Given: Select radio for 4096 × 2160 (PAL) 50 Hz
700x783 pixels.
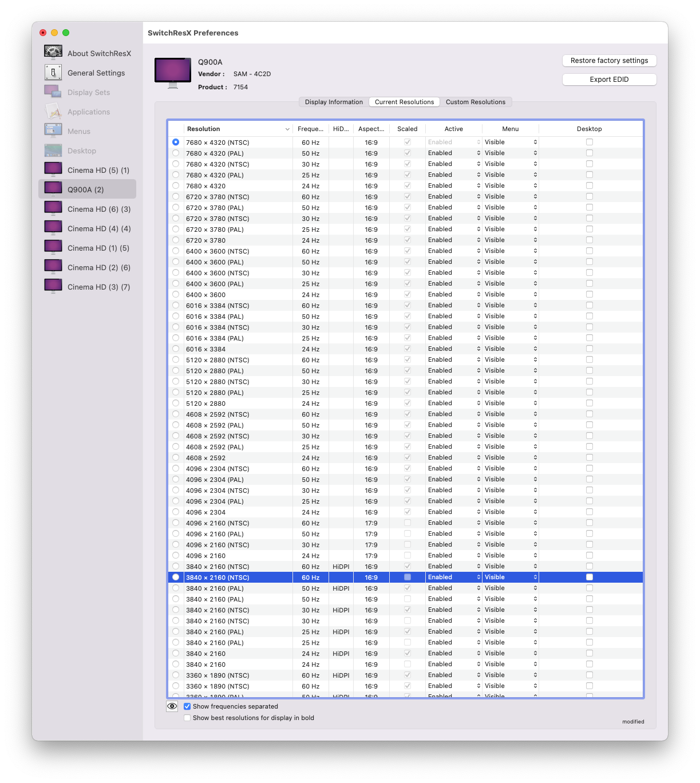Looking at the screenshot, I should click(x=176, y=533).
